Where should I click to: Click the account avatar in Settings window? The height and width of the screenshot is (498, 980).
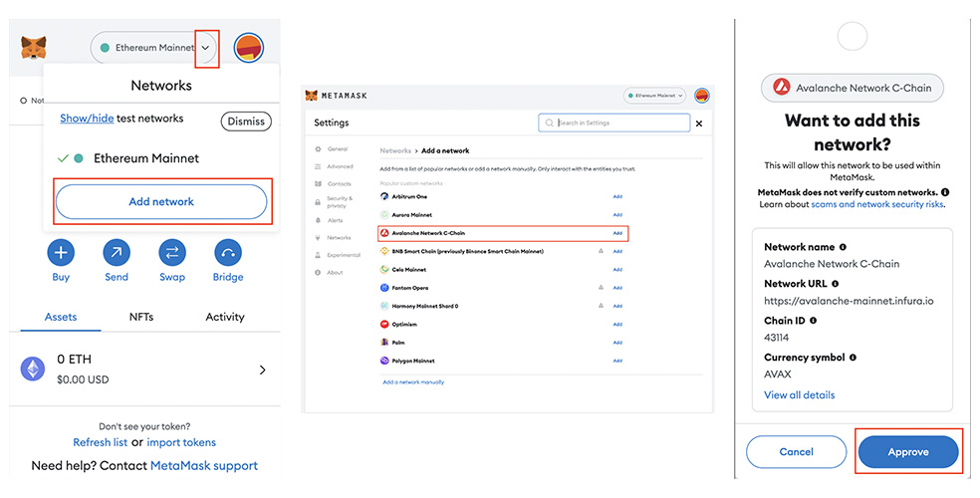click(702, 96)
